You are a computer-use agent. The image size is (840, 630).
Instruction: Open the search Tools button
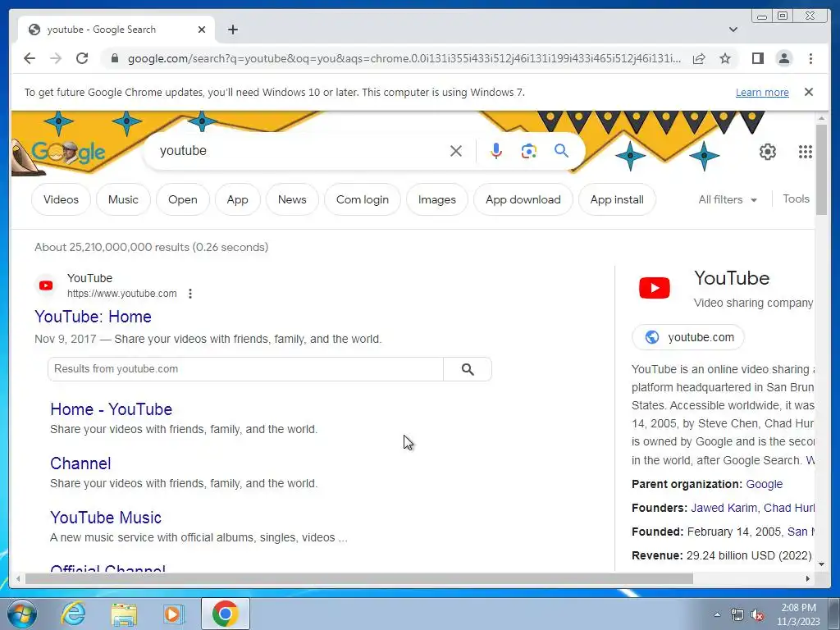click(x=796, y=199)
